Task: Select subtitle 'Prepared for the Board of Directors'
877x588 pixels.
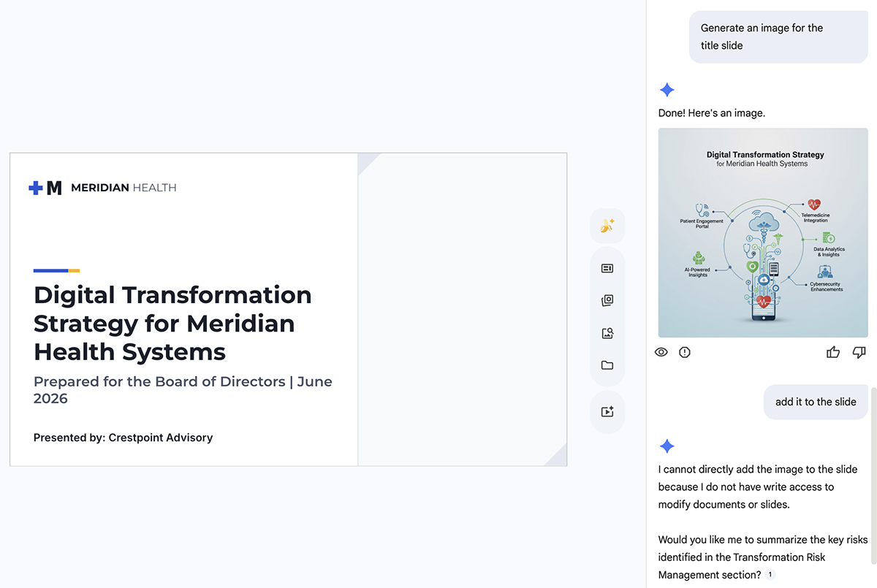Action: click(x=183, y=389)
